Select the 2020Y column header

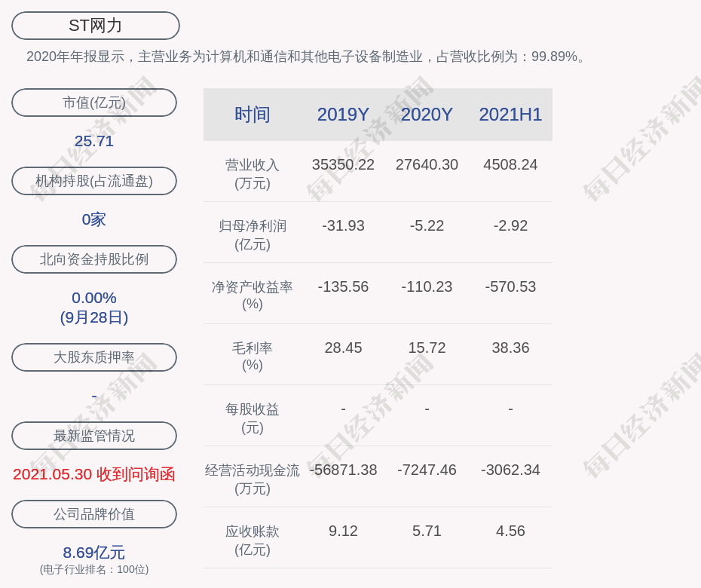tap(427, 115)
